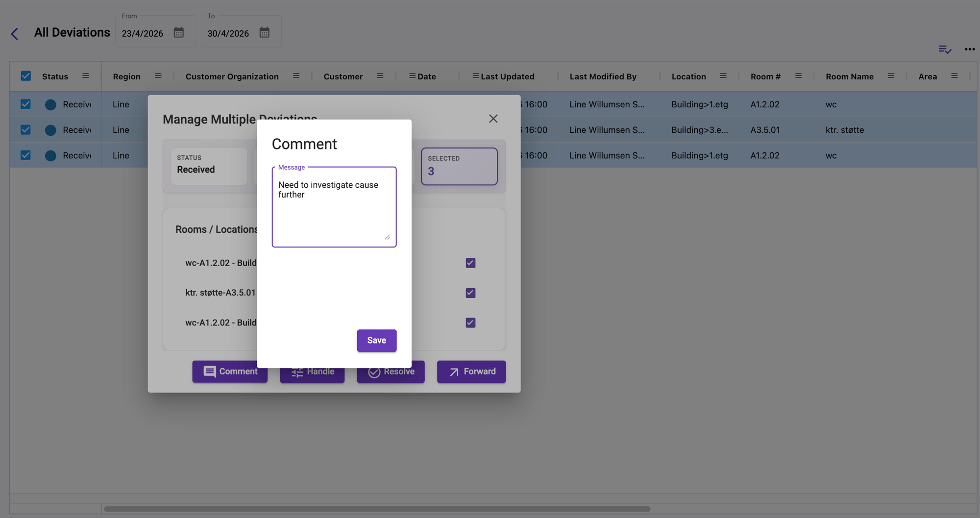Toggle the select-all header checkbox
The image size is (980, 518).
click(26, 76)
